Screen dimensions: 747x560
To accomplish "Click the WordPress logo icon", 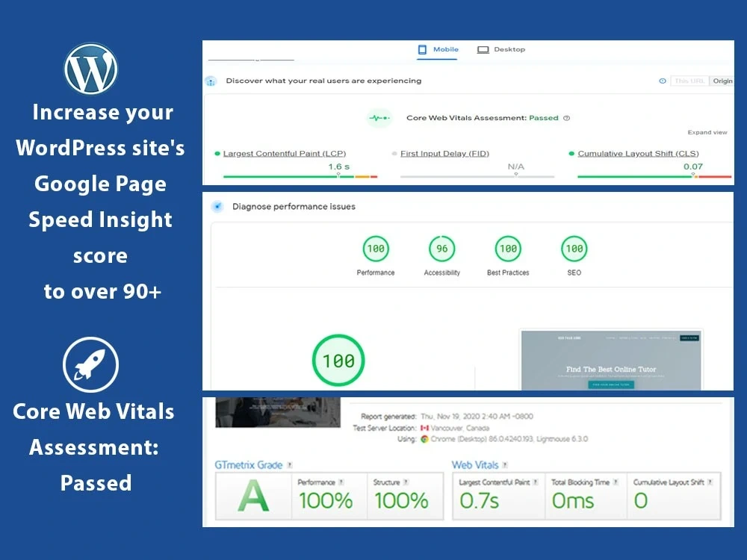I will [90, 69].
